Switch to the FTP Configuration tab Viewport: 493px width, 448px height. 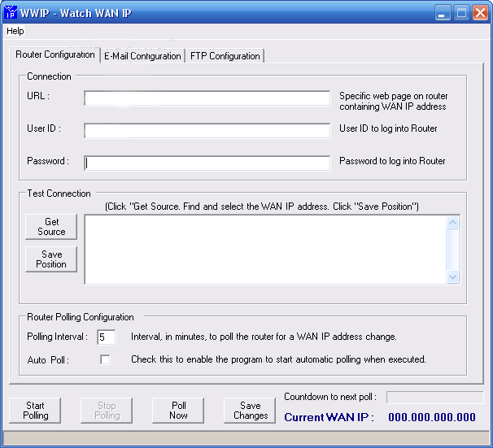[225, 56]
